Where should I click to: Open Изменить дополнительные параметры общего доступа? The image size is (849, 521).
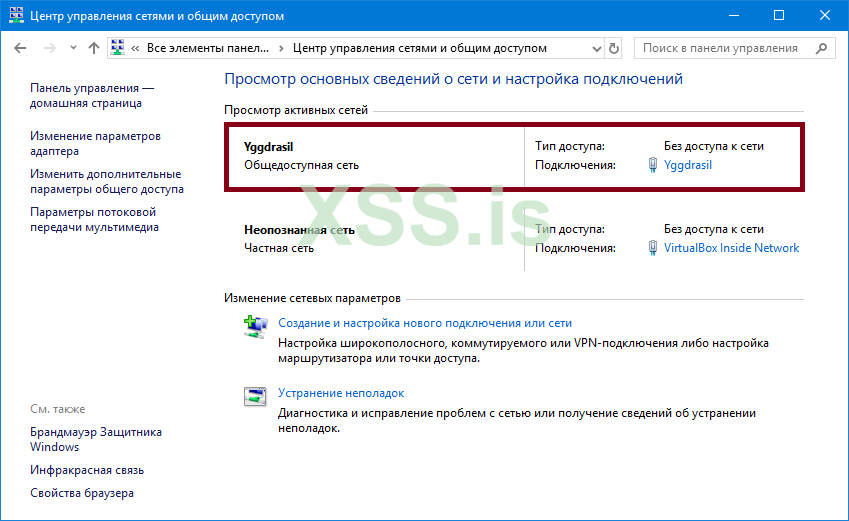pos(107,181)
